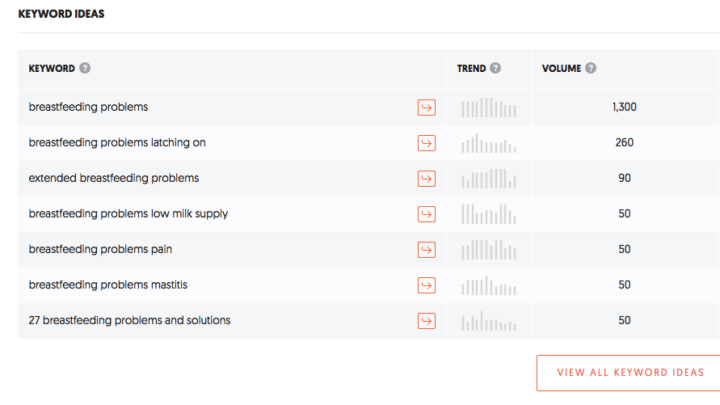Image resolution: width=720 pixels, height=405 pixels.
Task: Click help icon beside TREND header
Action: 495,68
